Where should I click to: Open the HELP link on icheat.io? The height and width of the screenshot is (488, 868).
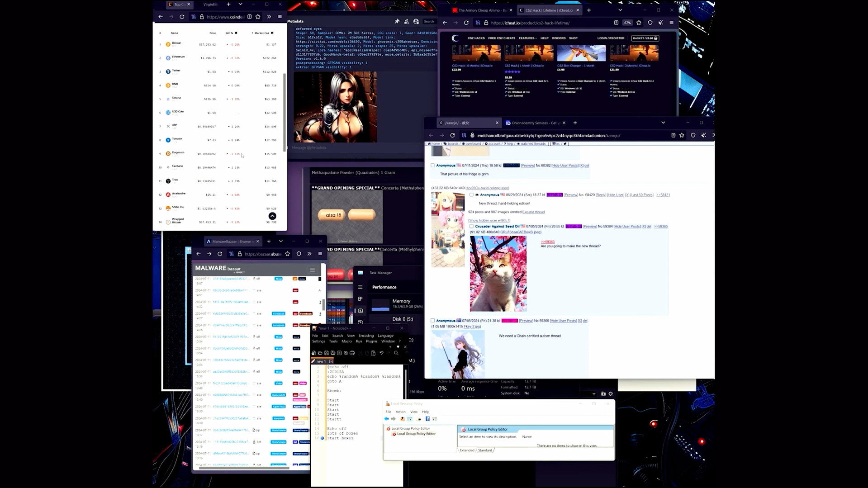(545, 38)
